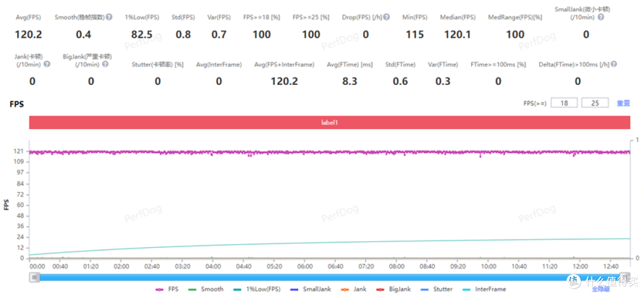
Task: Click FPS threshold field showing 25
Action: [595, 103]
